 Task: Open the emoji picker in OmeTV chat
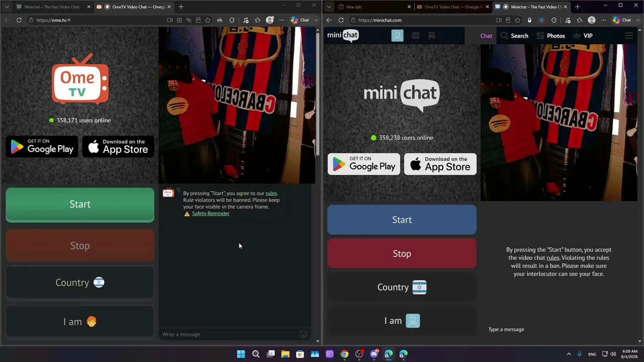[x=303, y=334]
